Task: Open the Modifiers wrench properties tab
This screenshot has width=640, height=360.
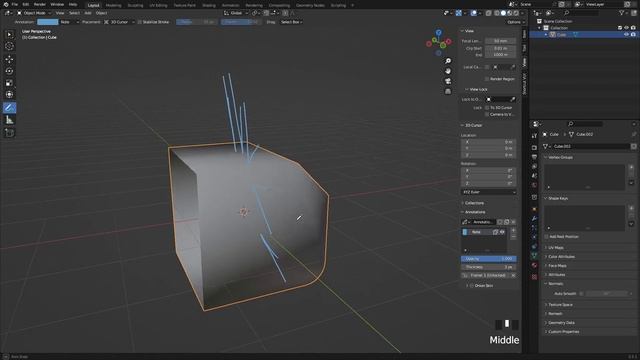Action: (534, 219)
